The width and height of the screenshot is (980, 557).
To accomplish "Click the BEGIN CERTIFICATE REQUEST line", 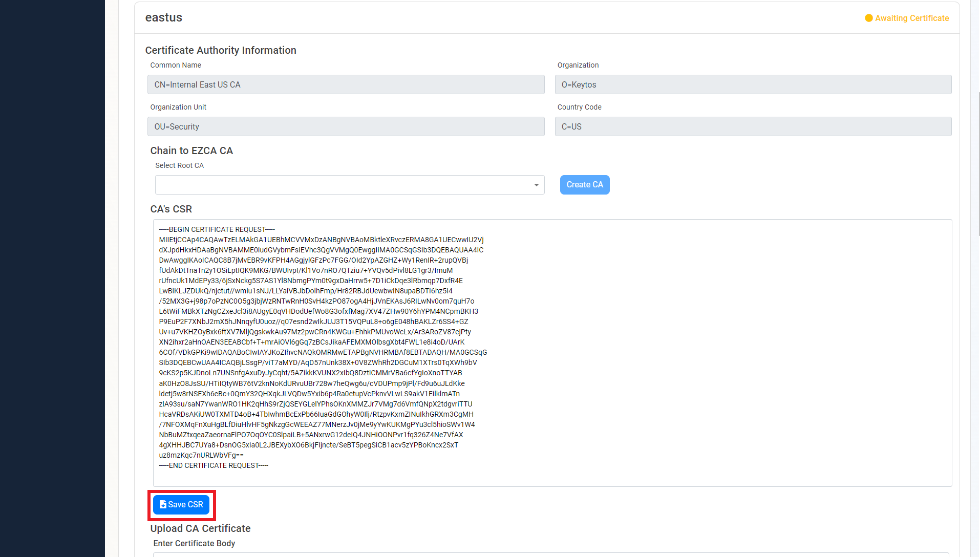I will pyautogui.click(x=217, y=229).
